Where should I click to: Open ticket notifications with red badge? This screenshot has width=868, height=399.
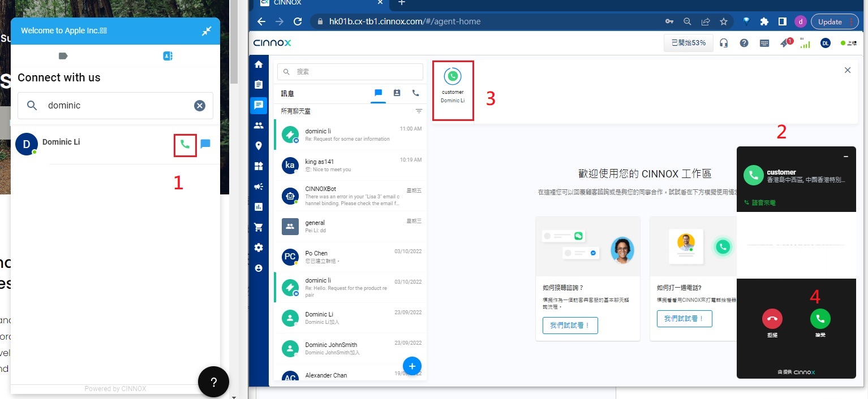pos(785,43)
